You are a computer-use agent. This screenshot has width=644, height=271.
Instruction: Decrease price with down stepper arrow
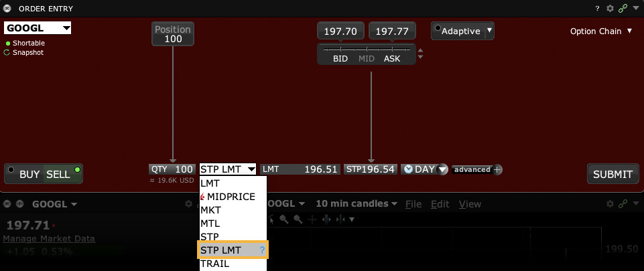421,57
